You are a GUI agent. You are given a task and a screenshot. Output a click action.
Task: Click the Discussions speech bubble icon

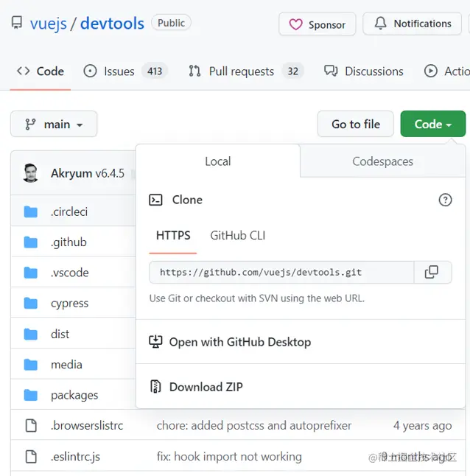coord(331,71)
